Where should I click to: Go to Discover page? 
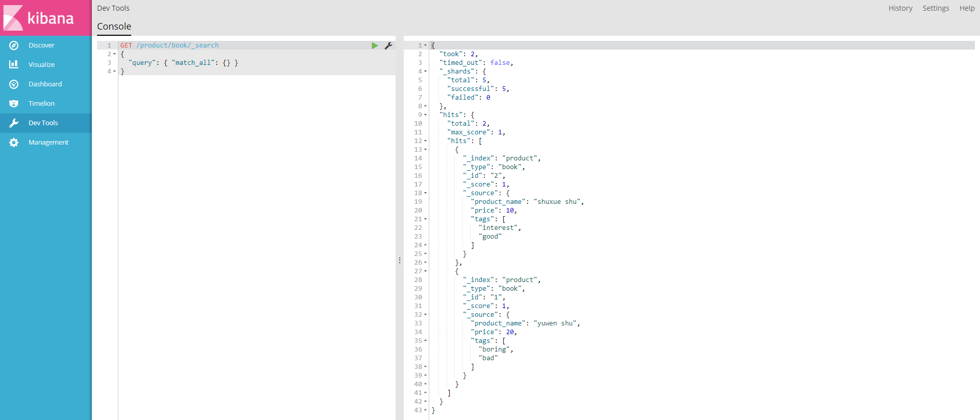[41, 45]
